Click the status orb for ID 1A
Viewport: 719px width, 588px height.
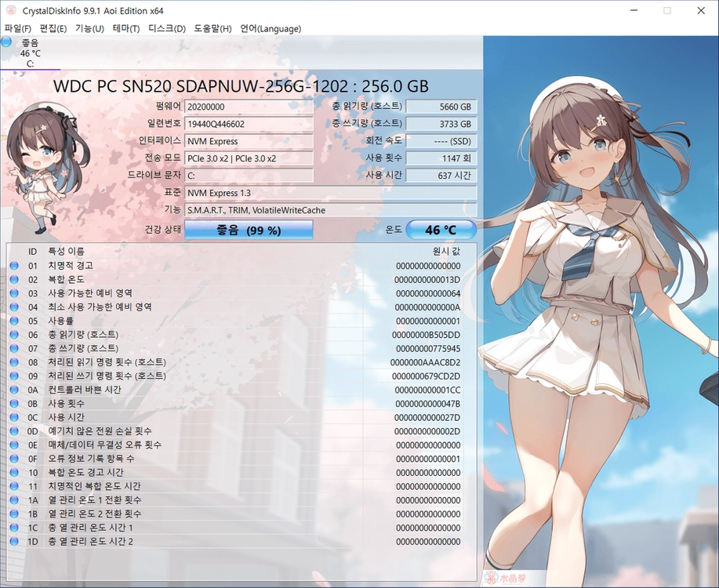click(14, 500)
